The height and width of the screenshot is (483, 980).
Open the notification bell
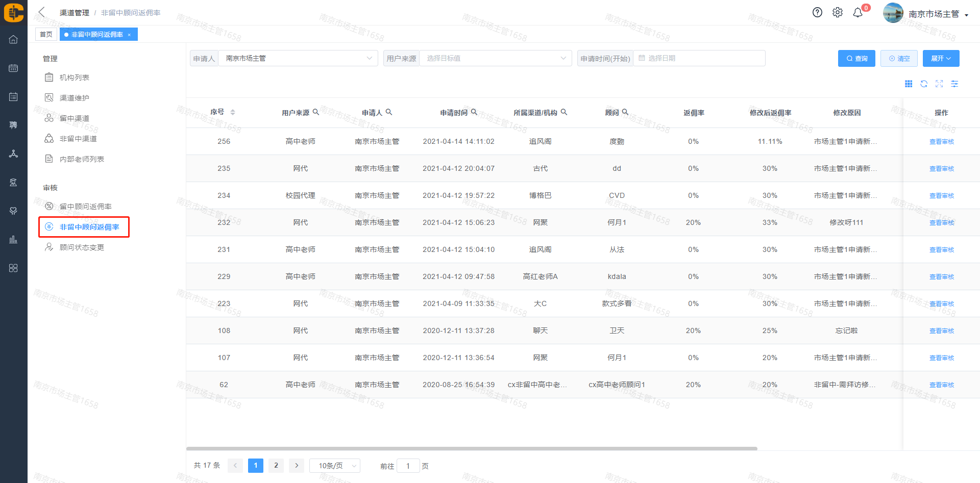click(x=858, y=13)
